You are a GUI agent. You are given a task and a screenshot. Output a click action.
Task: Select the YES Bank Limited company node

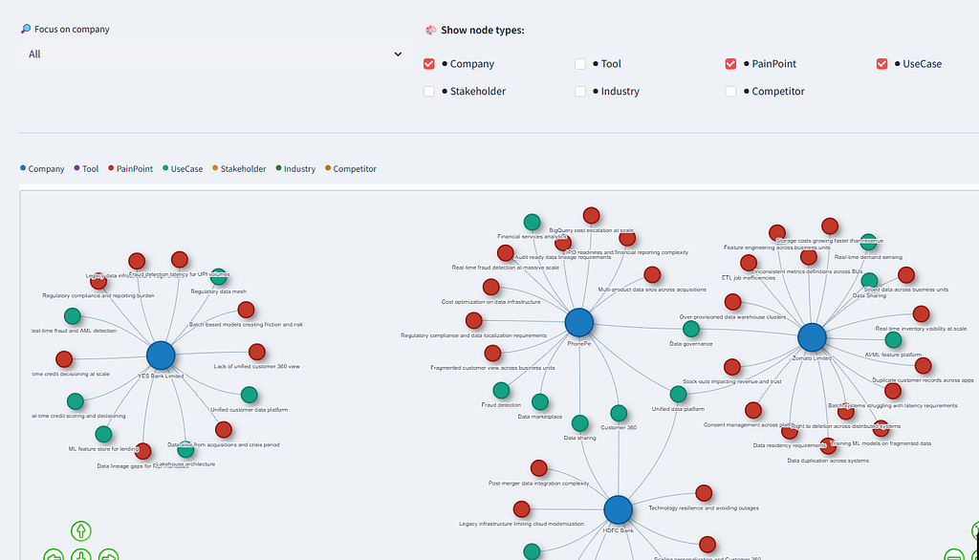(x=161, y=355)
